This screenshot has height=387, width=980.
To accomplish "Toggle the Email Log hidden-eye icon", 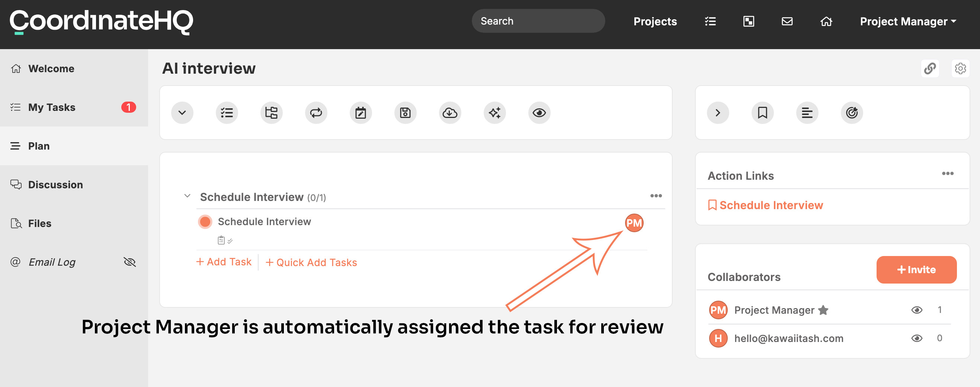I will coord(130,262).
